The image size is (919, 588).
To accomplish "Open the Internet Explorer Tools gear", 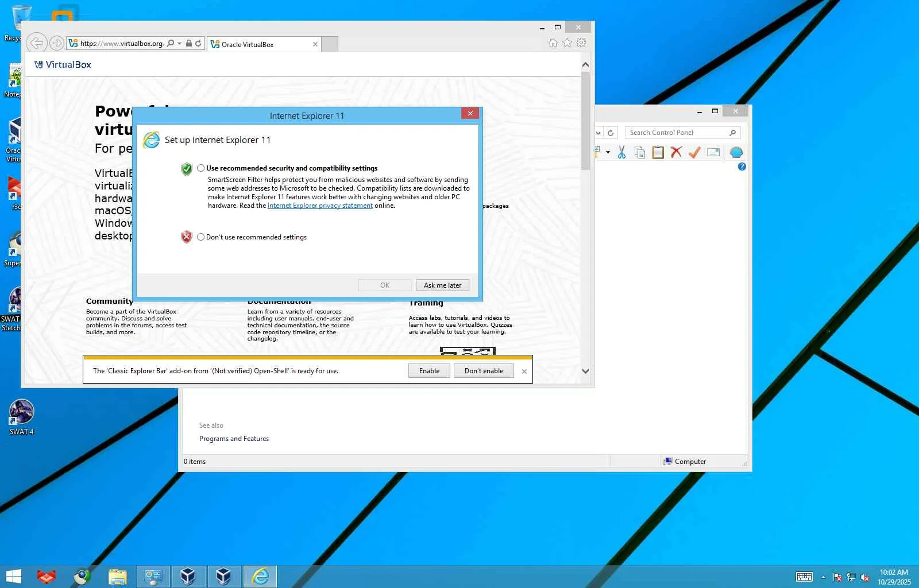I will click(581, 43).
